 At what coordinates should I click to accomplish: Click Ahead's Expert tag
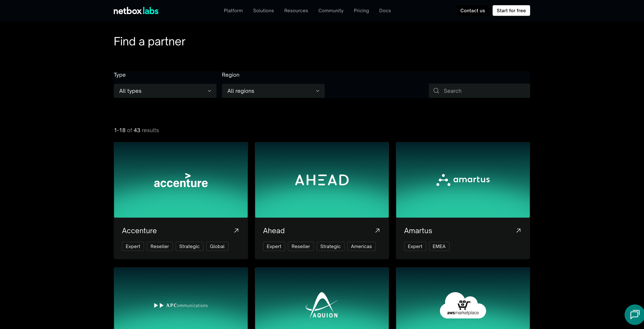pos(274,246)
